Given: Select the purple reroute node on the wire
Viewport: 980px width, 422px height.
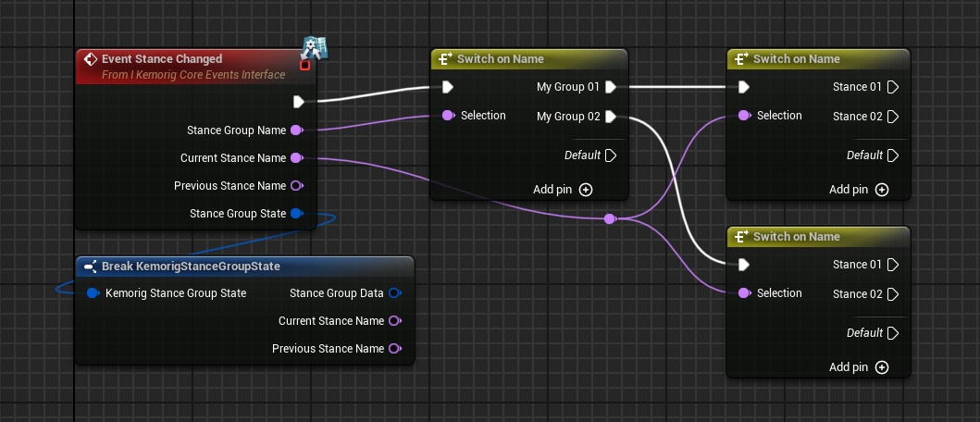Looking at the screenshot, I should tap(609, 219).
